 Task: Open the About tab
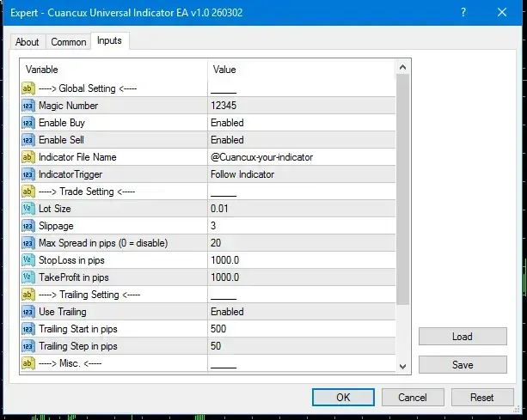pos(28,42)
